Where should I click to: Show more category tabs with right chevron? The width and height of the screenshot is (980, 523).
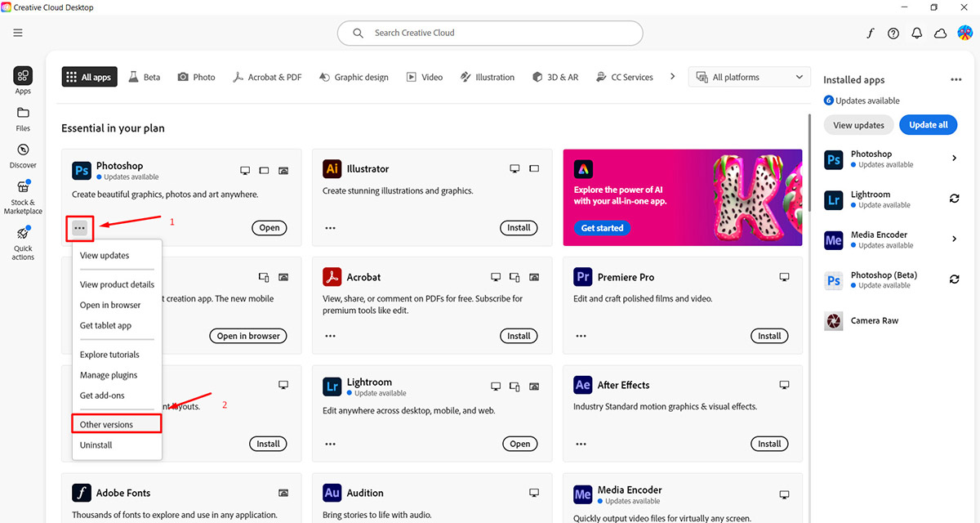[672, 77]
